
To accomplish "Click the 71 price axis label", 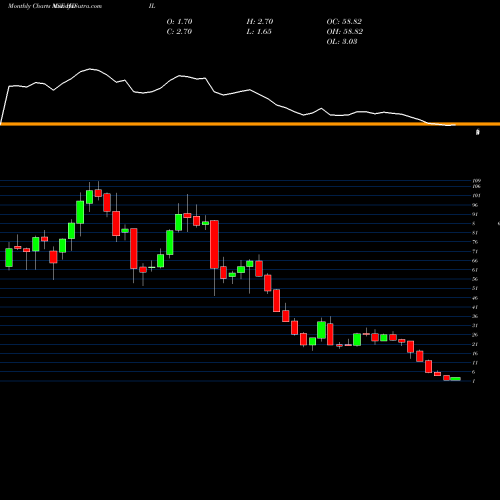I will point(475,251).
